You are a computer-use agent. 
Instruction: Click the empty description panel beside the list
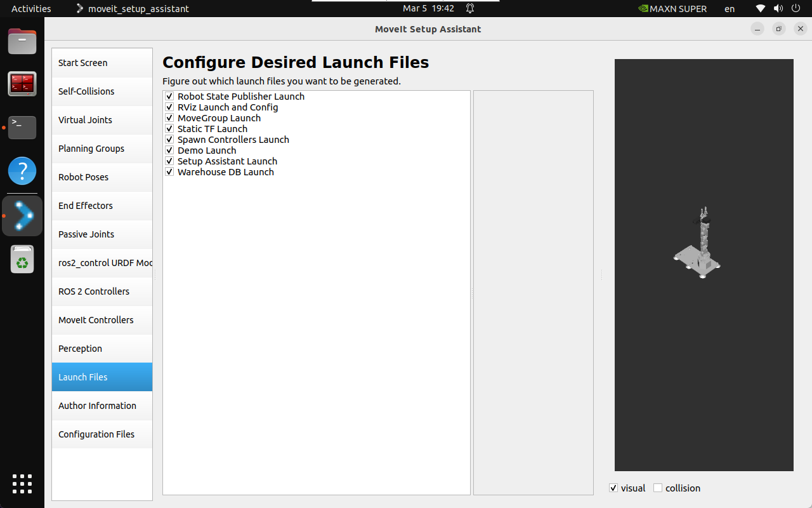(x=534, y=293)
